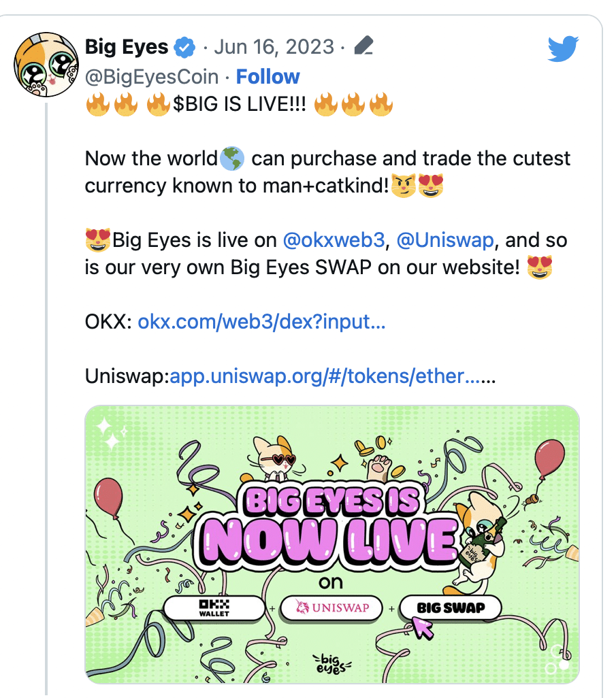
Task: Follow the @BigEyesCoin account
Action: [268, 77]
